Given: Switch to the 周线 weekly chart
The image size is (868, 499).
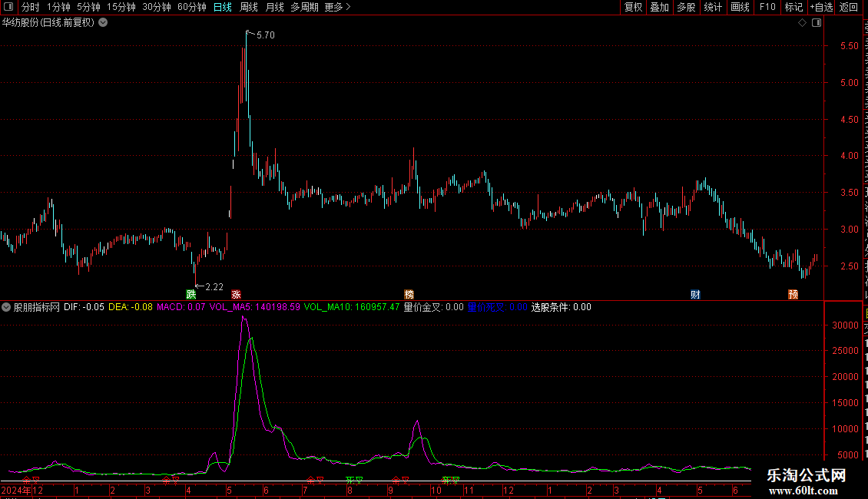Looking at the screenshot, I should point(249,7).
